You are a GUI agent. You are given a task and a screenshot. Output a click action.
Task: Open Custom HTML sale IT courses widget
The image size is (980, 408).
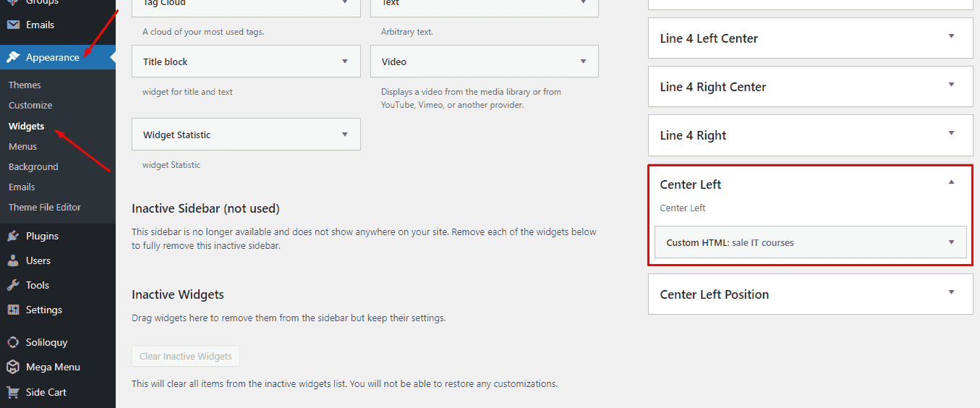click(951, 242)
